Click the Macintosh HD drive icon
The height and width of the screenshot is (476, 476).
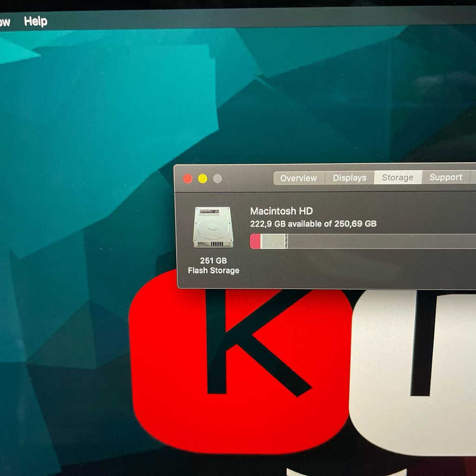[213, 227]
